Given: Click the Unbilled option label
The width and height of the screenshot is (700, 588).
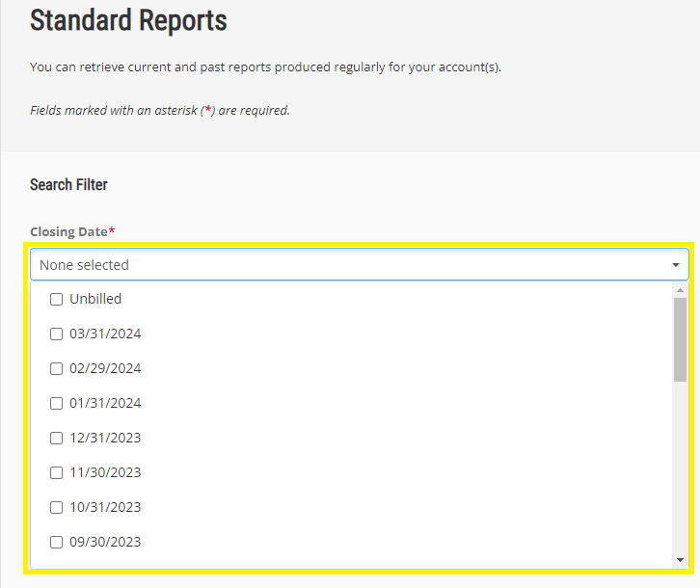Looking at the screenshot, I should (95, 299).
